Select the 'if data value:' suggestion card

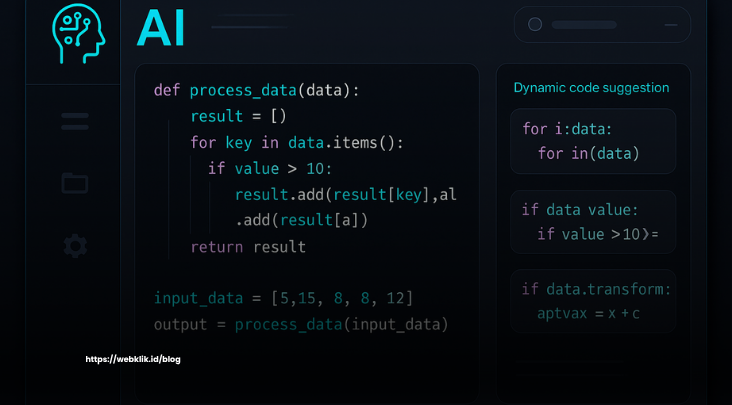coord(593,222)
